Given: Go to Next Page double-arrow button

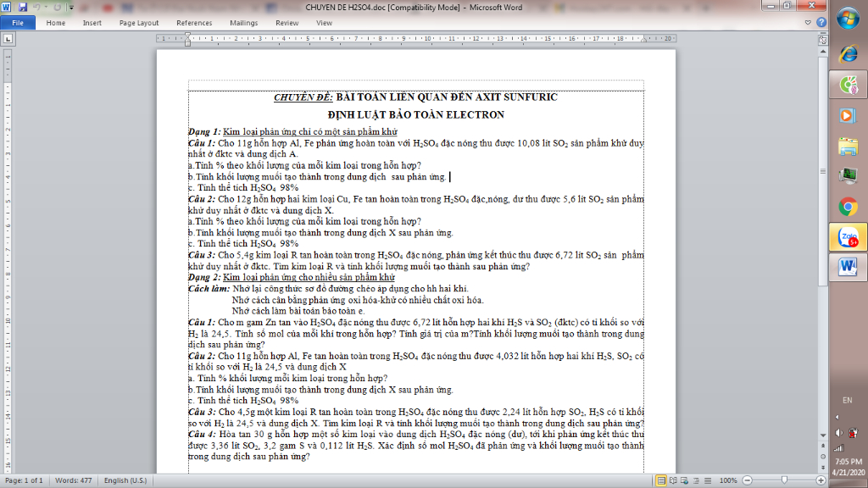Looking at the screenshot, I should 823,468.
